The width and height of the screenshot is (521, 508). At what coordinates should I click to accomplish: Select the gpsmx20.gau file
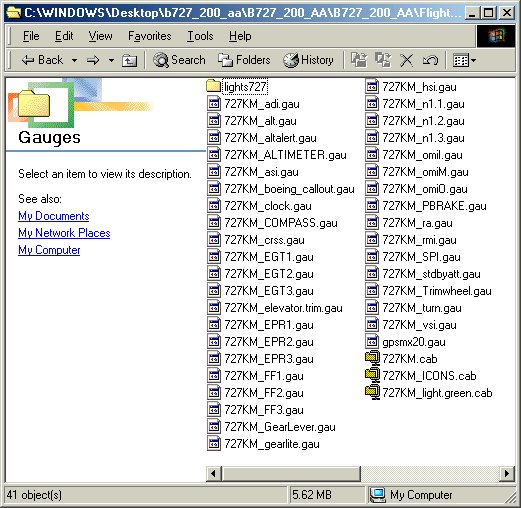coord(405,342)
